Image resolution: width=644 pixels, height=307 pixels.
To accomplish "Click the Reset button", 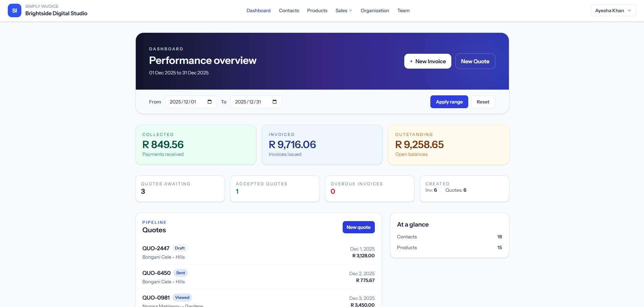I will click(x=483, y=102).
